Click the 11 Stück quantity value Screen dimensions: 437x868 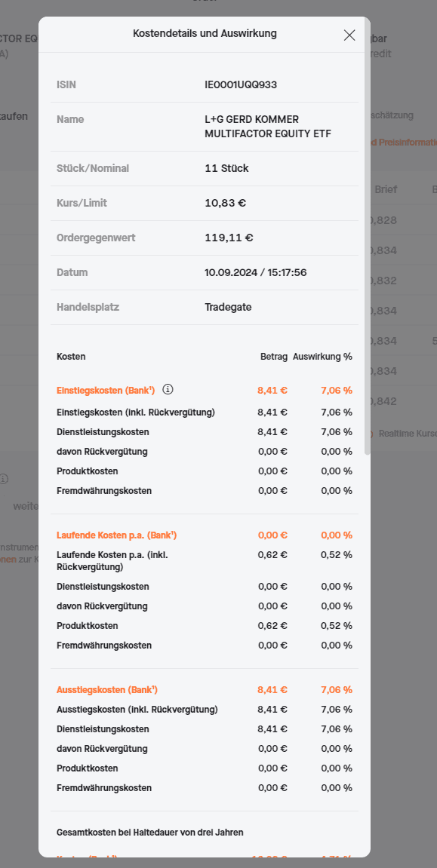click(x=226, y=168)
